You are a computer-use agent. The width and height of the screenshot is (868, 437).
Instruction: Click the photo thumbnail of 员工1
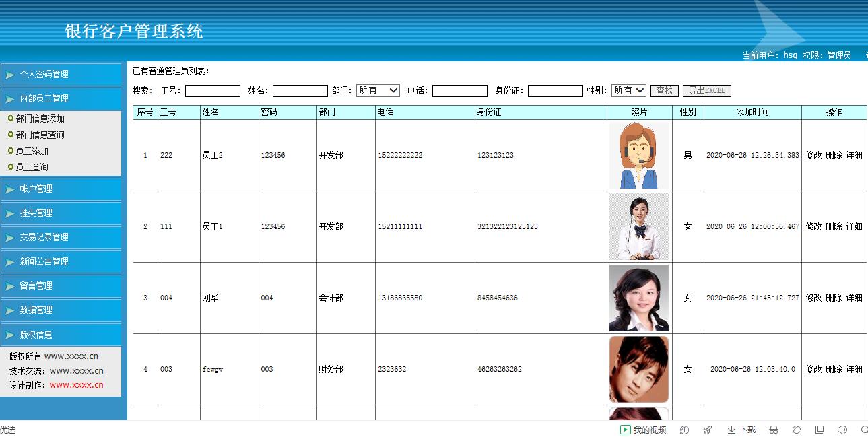(639, 227)
